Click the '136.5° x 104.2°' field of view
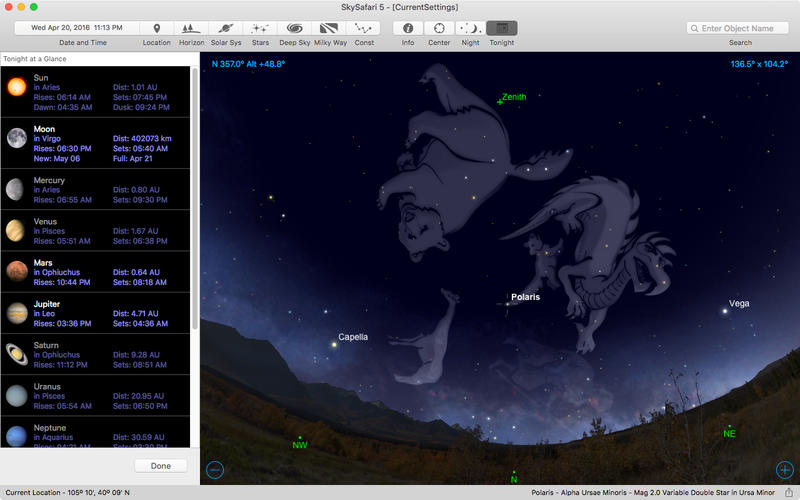This screenshot has height=500, width=800. pos(759,64)
